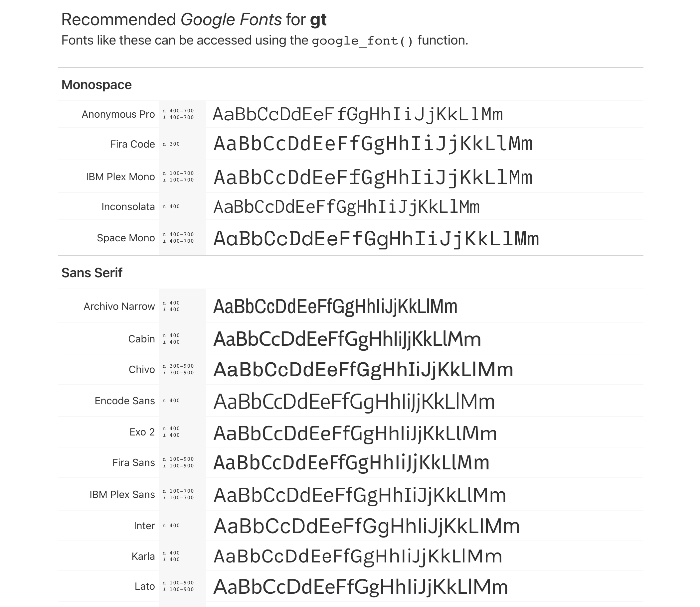The width and height of the screenshot is (700, 607).
Task: Click the Monospace group heading
Action: pos(96,85)
